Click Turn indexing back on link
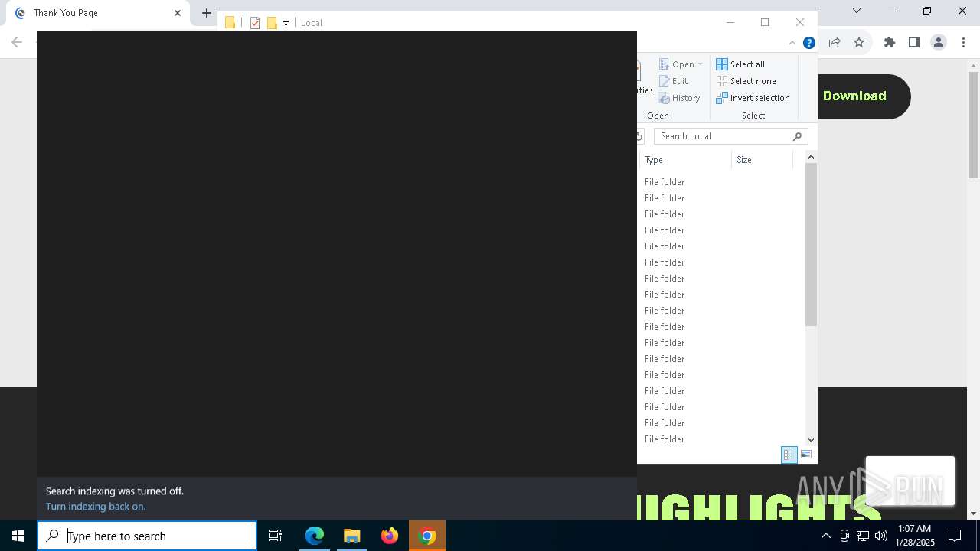Image resolution: width=980 pixels, height=551 pixels. (96, 507)
